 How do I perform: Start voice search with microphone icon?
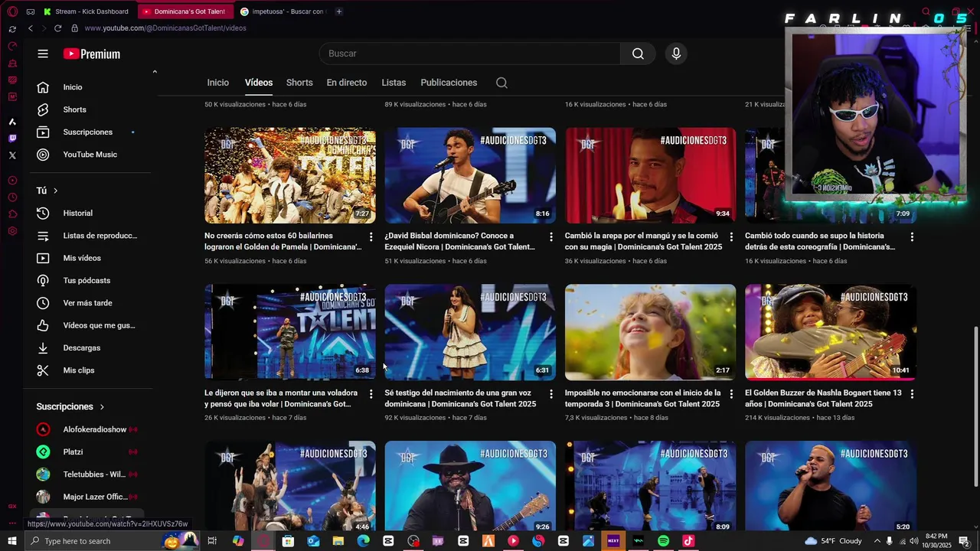coord(676,54)
